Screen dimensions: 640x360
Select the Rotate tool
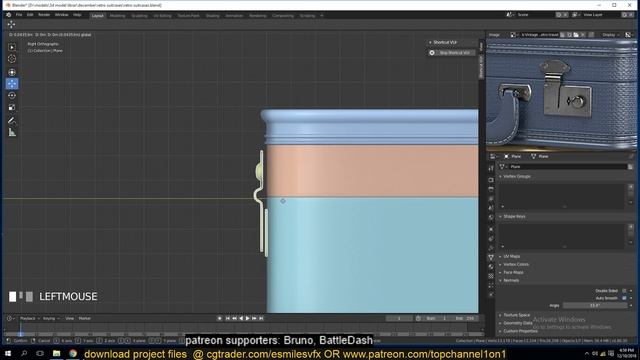coord(12,96)
